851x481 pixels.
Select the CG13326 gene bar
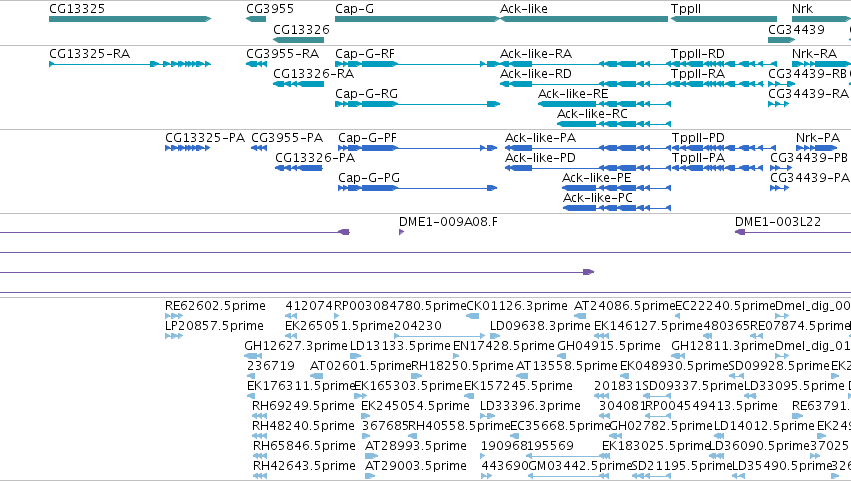click(x=298, y=40)
